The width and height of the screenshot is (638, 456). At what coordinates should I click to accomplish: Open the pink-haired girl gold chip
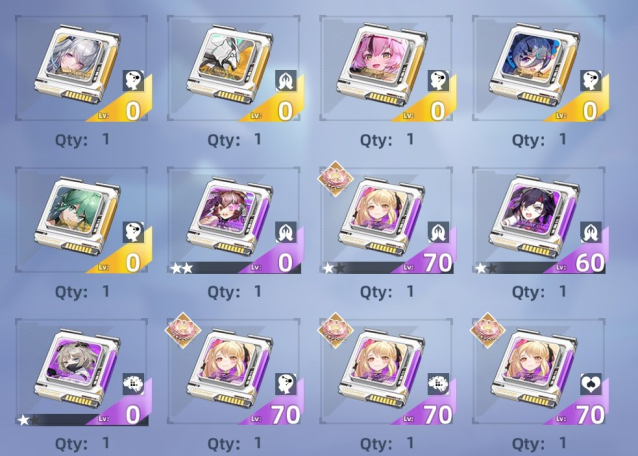(x=386, y=68)
